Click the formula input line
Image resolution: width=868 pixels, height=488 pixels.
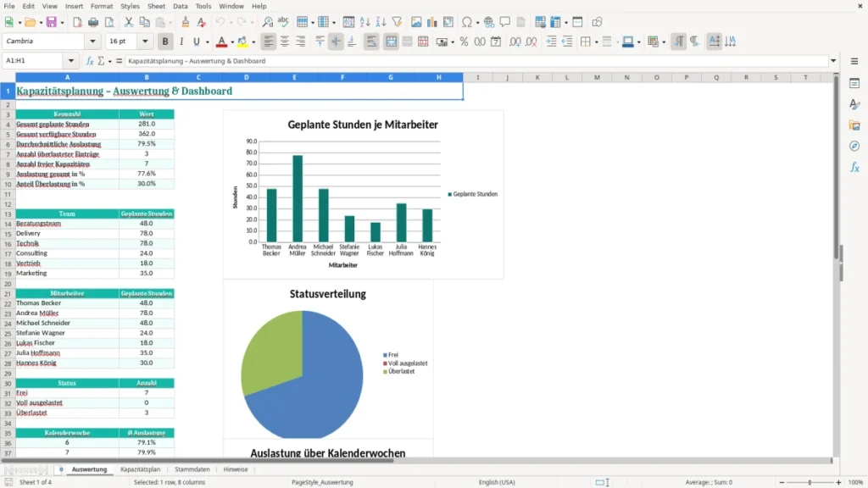(x=476, y=61)
